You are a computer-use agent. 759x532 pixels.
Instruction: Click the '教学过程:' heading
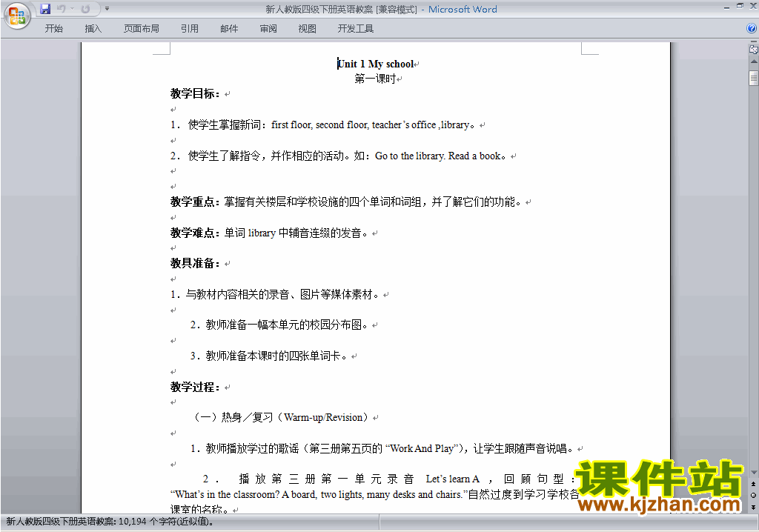tap(195, 387)
